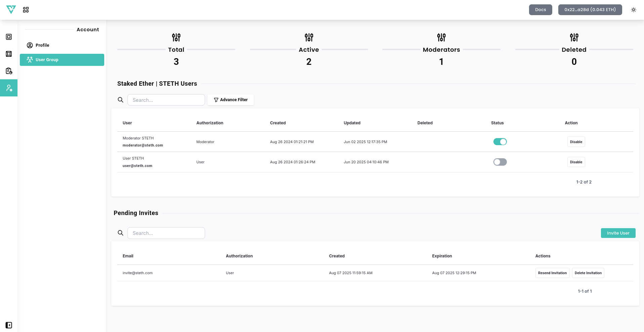The height and width of the screenshot is (332, 644).
Task: Open wallet address 0x22...a28d menu
Action: [590, 10]
